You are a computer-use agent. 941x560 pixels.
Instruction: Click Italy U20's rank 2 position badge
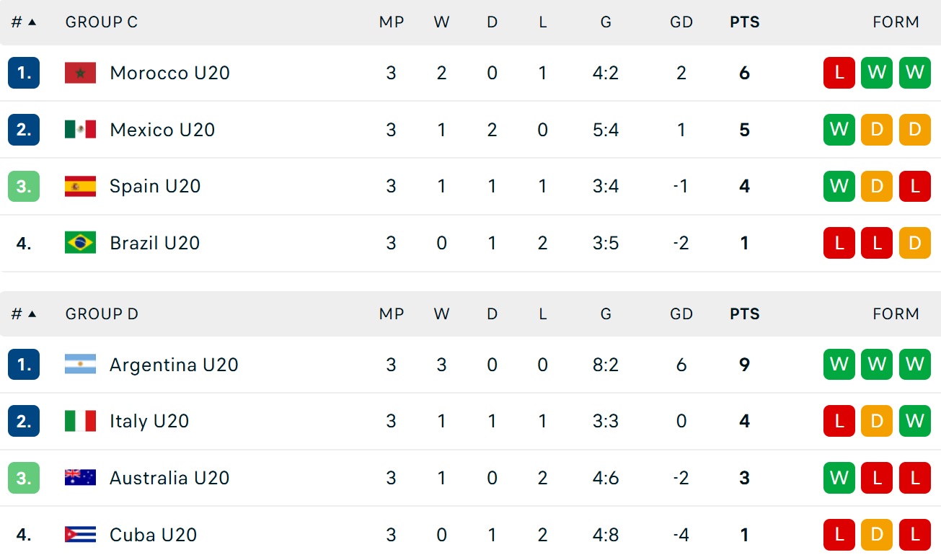(24, 421)
